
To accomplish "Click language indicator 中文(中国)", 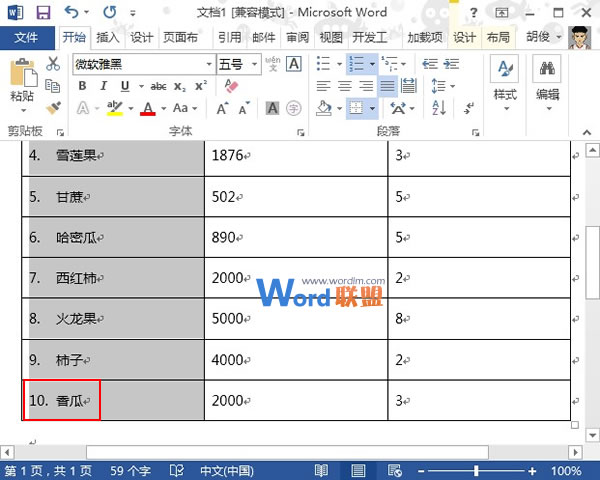I will 227,470.
